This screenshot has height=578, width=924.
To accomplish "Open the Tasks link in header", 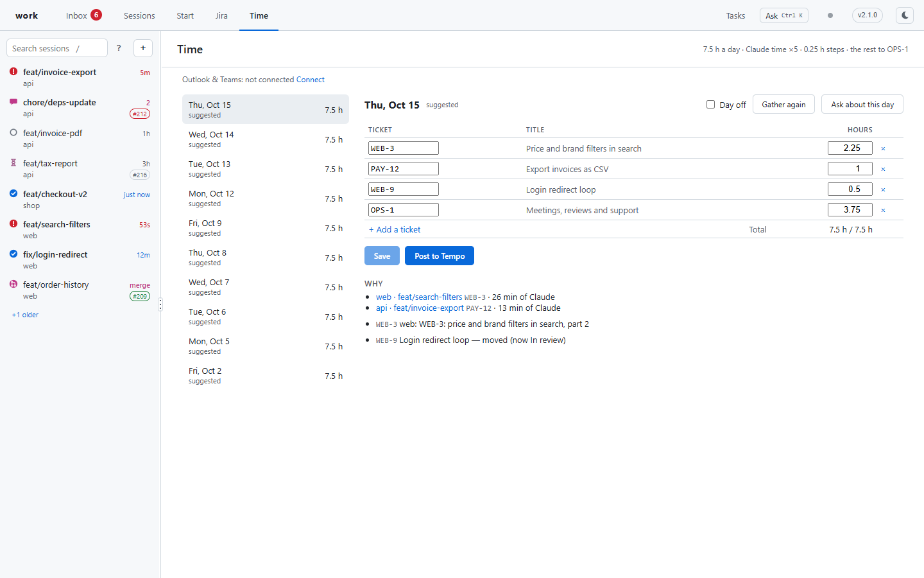I will [735, 15].
